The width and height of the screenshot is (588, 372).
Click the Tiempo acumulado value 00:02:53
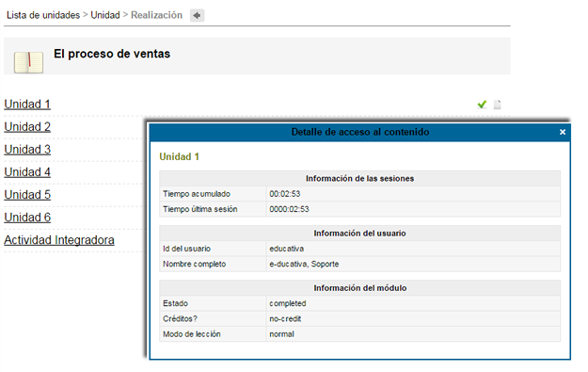[x=285, y=194]
